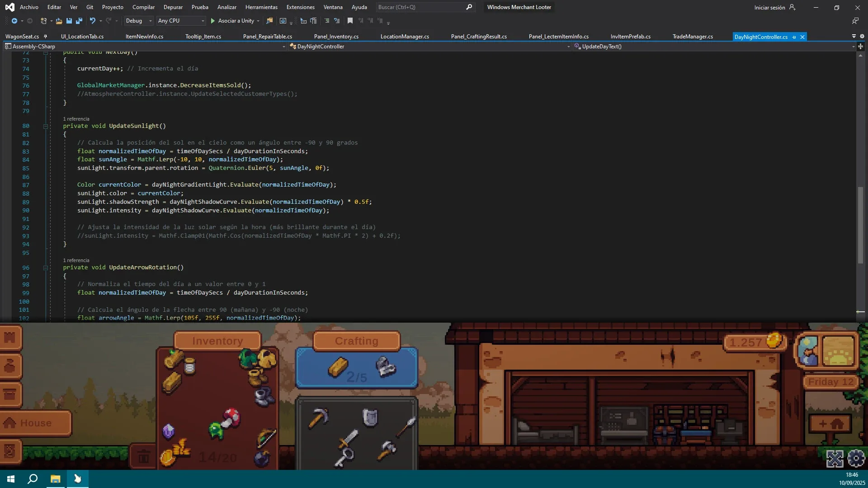Open the Any CPU platform dropdown
This screenshot has height=488, width=868.
point(181,21)
